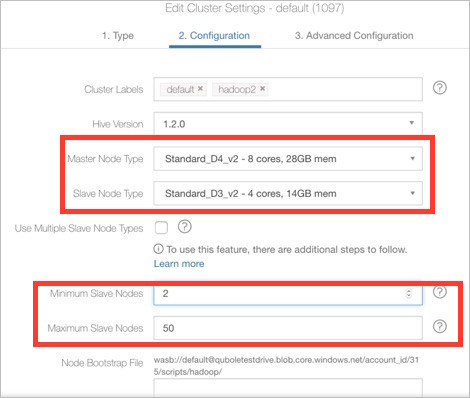The image size is (470, 398).
Task: Open the Slave Node Type dropdown
Action: tap(288, 193)
